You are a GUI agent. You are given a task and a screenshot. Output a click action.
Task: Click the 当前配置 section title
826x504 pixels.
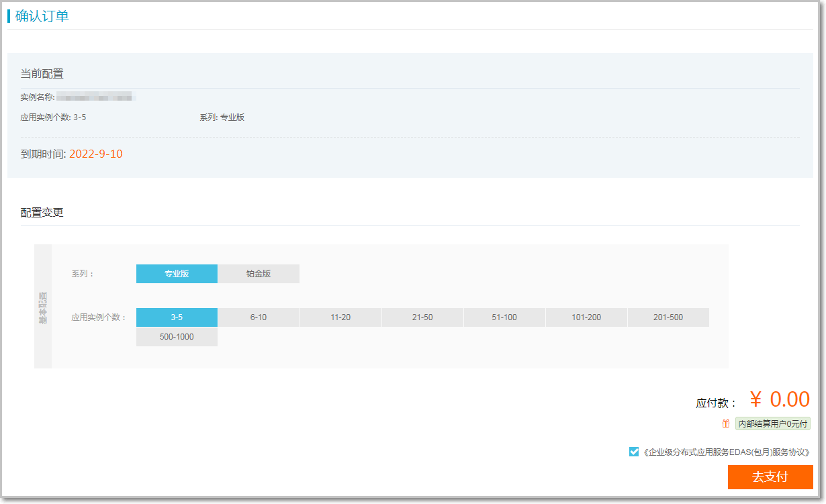pyautogui.click(x=42, y=74)
